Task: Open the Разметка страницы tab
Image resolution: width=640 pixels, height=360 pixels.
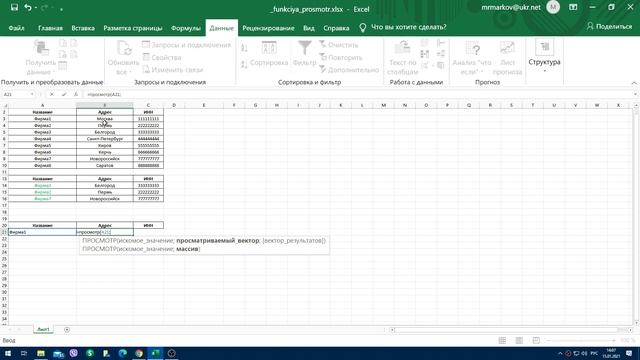Action: pyautogui.click(x=133, y=28)
